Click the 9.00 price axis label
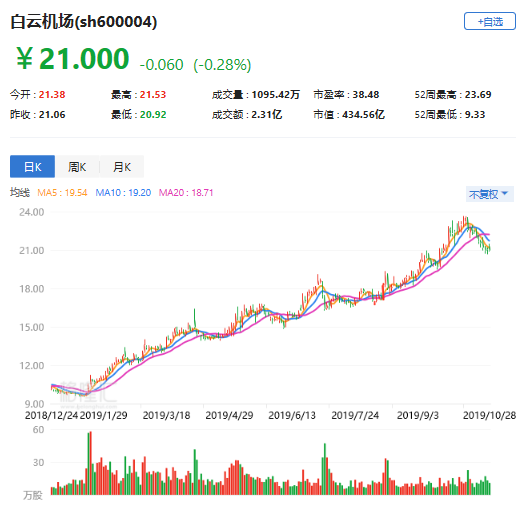Viewport: 526px width, 507px height. (34, 404)
